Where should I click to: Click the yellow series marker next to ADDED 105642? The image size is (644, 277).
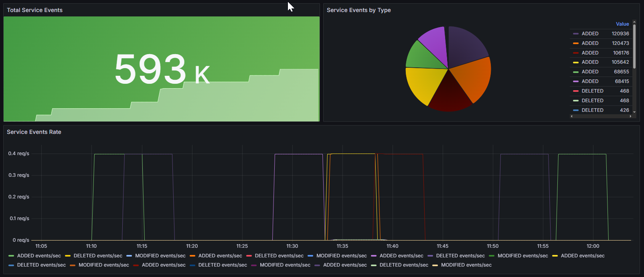576,62
